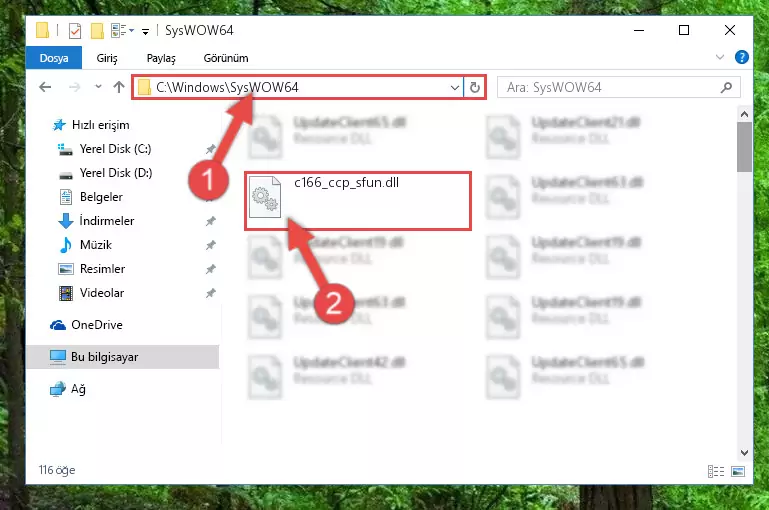This screenshot has width=769, height=510.
Task: Expand the ribbon with the chevron
Action: tap(719, 57)
